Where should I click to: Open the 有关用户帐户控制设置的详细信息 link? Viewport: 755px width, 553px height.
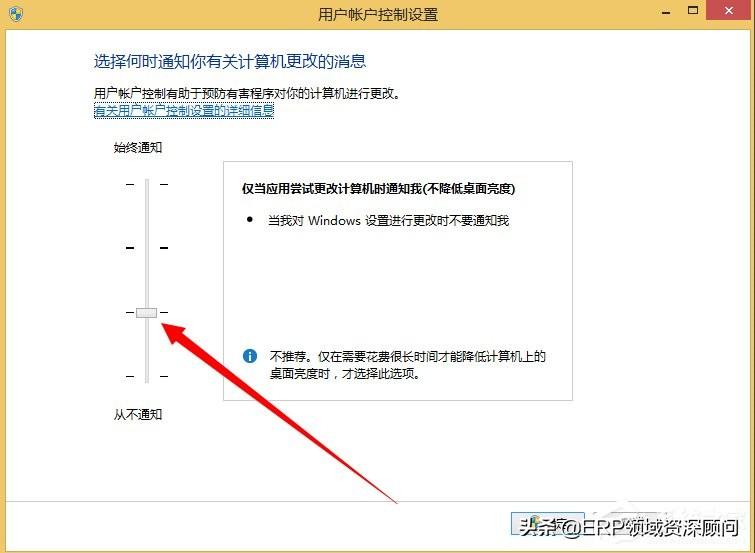tap(183, 111)
